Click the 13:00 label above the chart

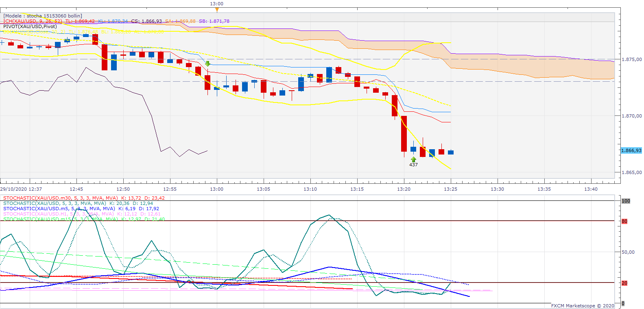(217, 4)
